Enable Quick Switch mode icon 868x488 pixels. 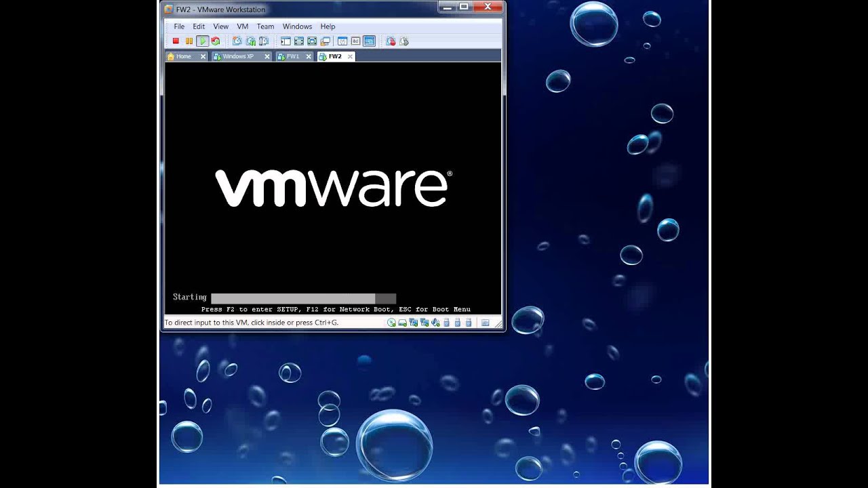tap(299, 41)
